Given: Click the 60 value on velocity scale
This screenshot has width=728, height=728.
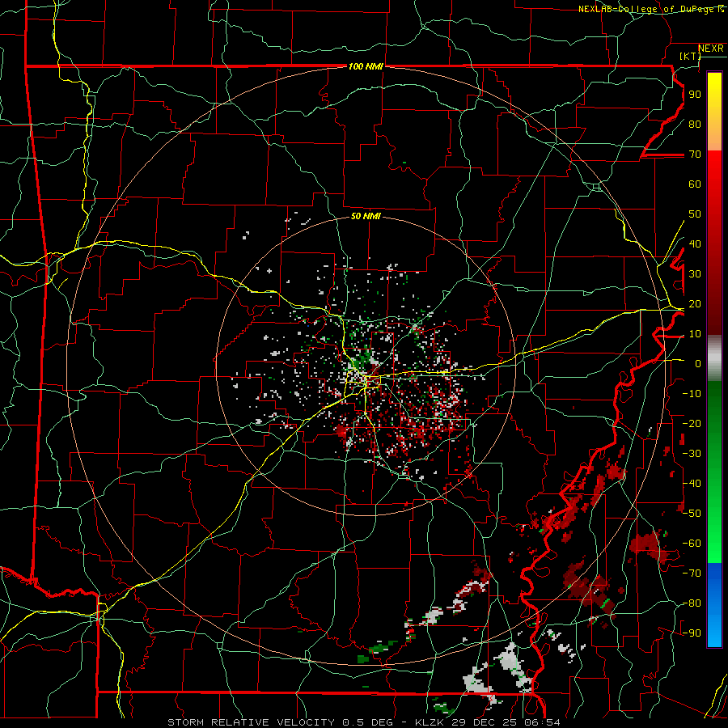Looking at the screenshot, I should click(695, 184).
